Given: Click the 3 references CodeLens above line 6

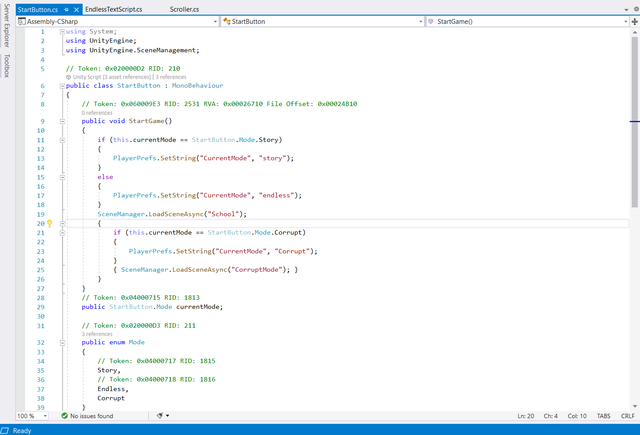Looking at the screenshot, I should [171, 77].
